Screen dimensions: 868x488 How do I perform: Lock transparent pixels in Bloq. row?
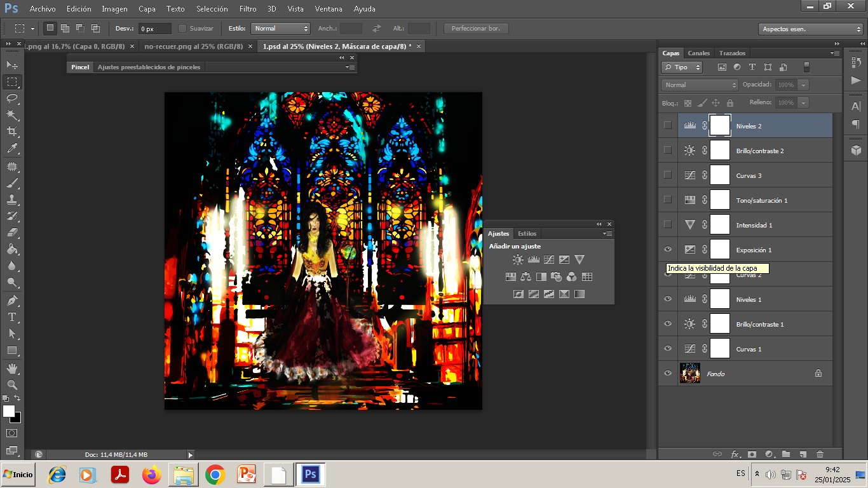click(x=688, y=102)
